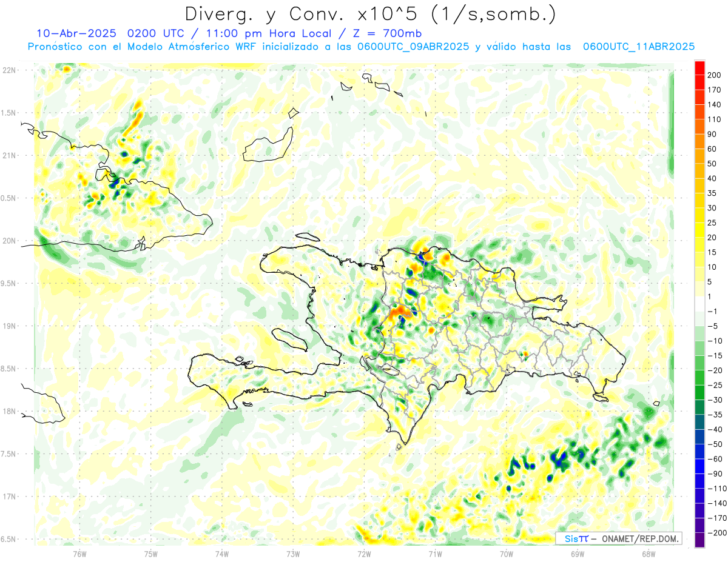Click the SisPI ONAMET/REP.DOM. credit box
The width and height of the screenshot is (728, 562).
[618, 538]
